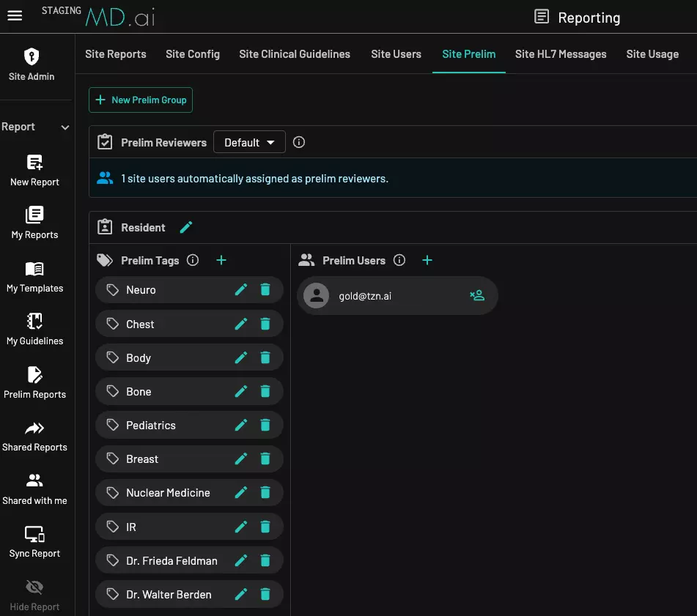697x616 pixels.
Task: Rename the Bone tag with pencil icon
Action: point(241,391)
